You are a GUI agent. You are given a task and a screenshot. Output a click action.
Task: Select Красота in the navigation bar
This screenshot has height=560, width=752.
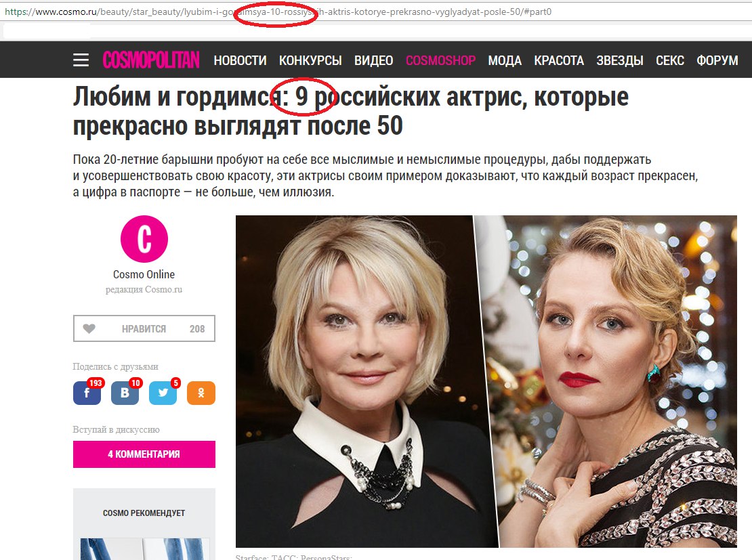pyautogui.click(x=559, y=60)
